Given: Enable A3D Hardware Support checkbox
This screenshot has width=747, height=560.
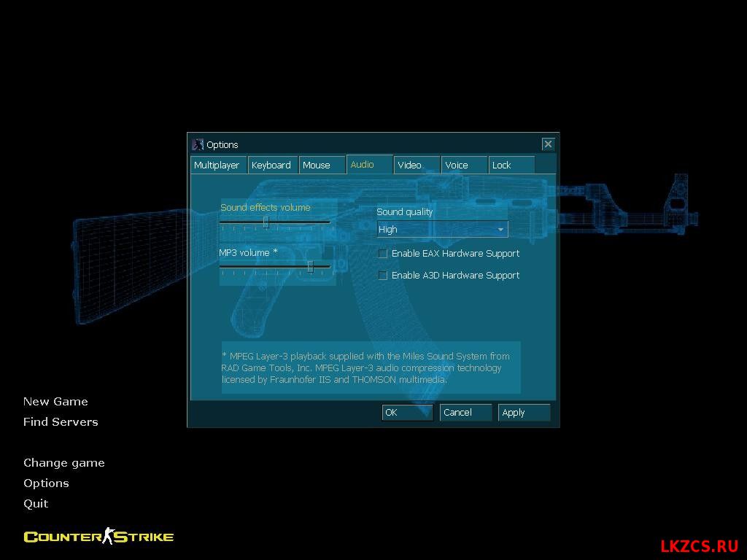Looking at the screenshot, I should (x=382, y=275).
